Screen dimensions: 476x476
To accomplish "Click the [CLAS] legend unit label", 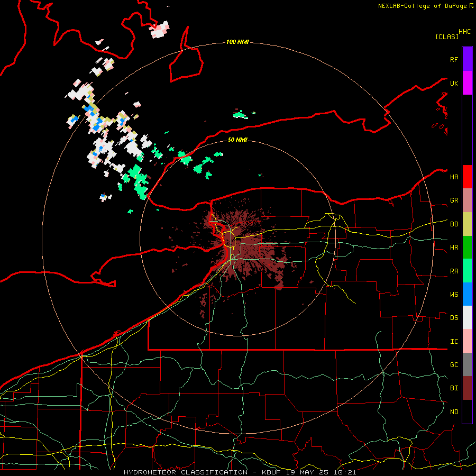I will pyautogui.click(x=446, y=36).
